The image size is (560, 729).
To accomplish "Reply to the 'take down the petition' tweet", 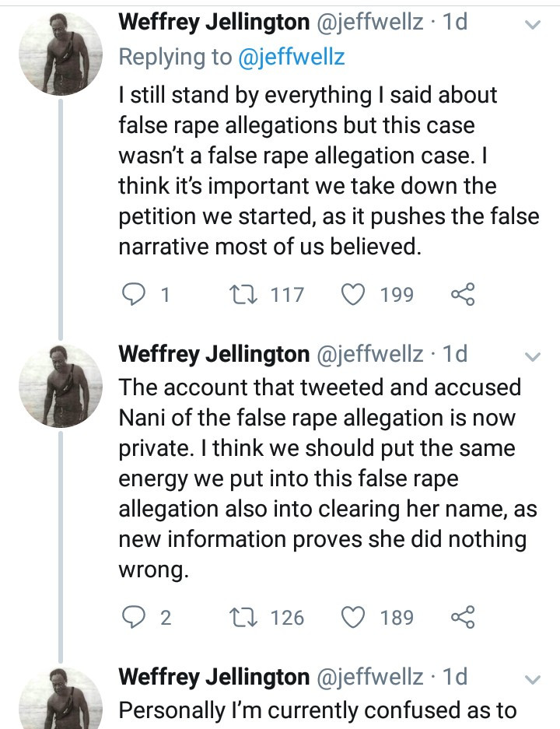I will tap(135, 295).
